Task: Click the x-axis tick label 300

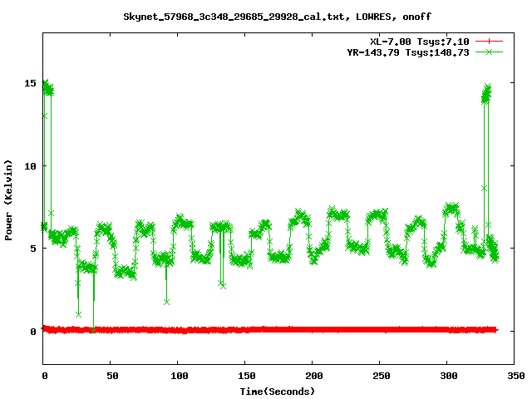Action: coord(449,376)
